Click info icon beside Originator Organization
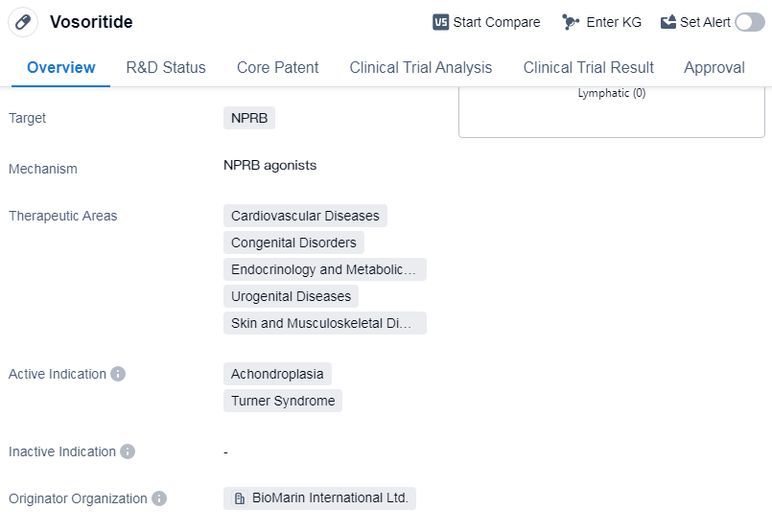772x532 pixels. coord(159,498)
